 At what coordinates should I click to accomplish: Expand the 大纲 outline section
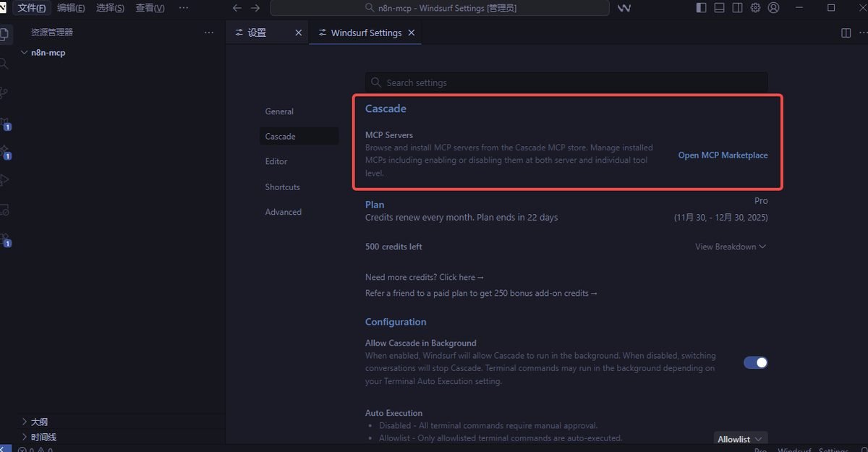[25, 422]
